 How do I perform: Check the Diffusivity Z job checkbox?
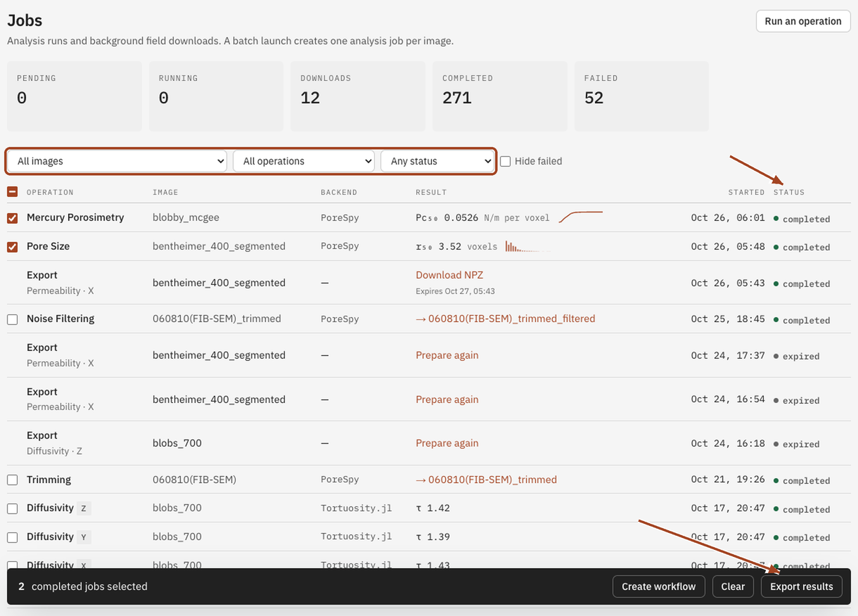click(13, 508)
